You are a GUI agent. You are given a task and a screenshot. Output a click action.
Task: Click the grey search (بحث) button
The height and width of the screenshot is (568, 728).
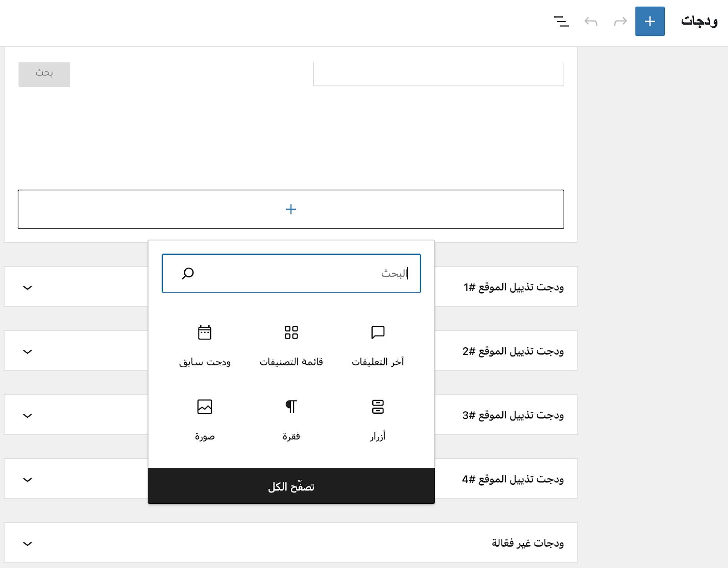(x=44, y=74)
